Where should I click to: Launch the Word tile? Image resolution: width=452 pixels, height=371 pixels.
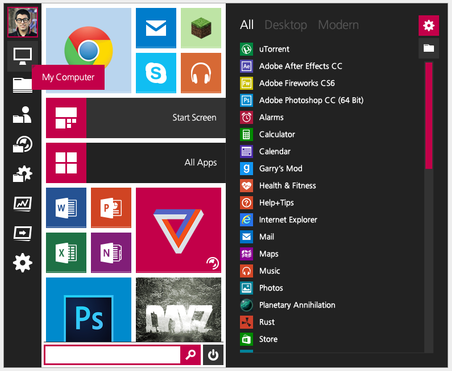[x=66, y=208]
